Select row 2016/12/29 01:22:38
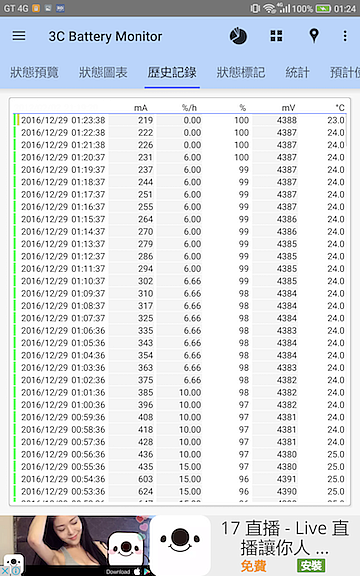The width and height of the screenshot is (360, 576). tap(180, 133)
